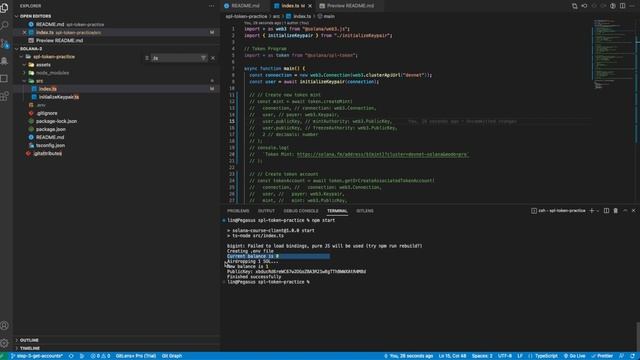This screenshot has width=640, height=360.
Task: Click the split editor icon
Action: click(622, 6)
